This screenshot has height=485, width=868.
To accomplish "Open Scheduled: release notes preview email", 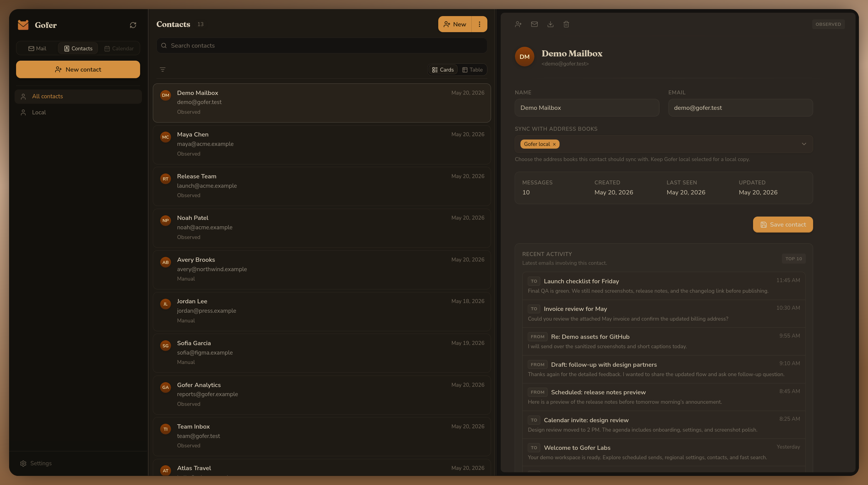I will click(x=664, y=397).
